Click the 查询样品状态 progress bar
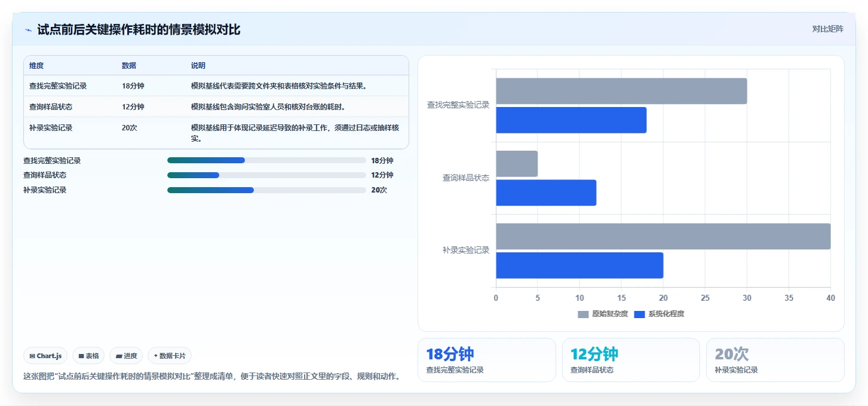This screenshot has width=868, height=406. point(266,175)
